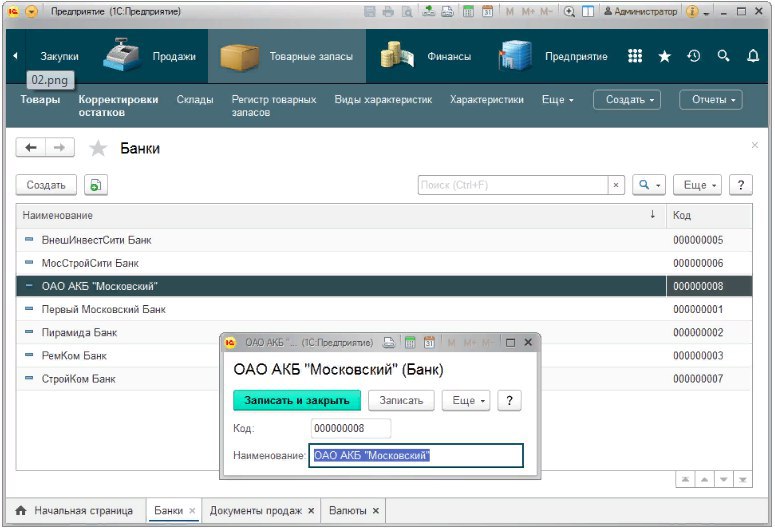
Task: Open the 1C main menu dropdown
Action: pos(32,11)
